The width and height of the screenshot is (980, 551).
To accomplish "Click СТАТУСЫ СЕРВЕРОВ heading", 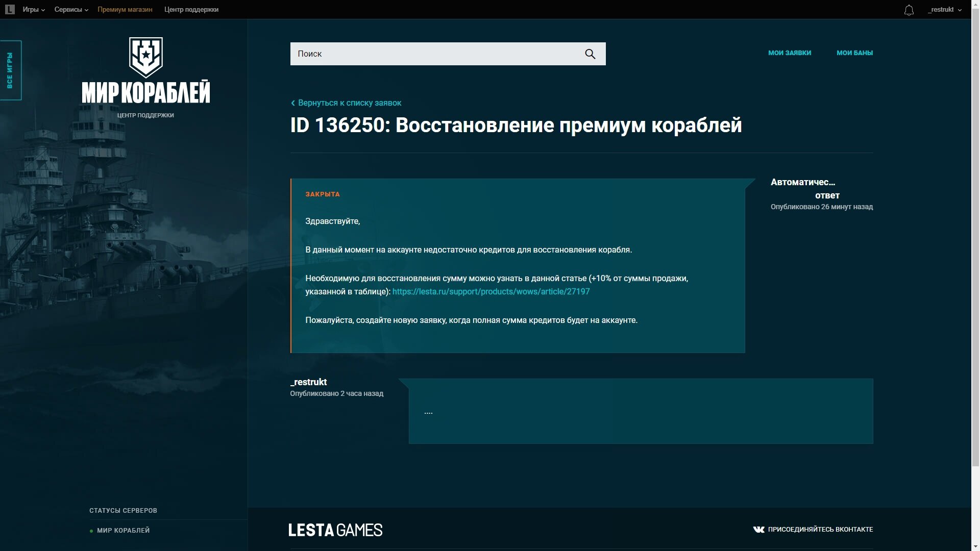I will (123, 511).
